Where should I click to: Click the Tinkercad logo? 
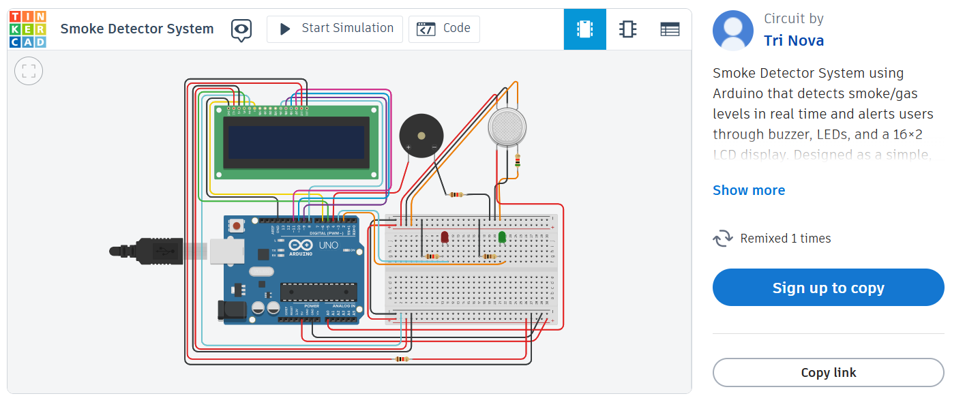click(28, 29)
